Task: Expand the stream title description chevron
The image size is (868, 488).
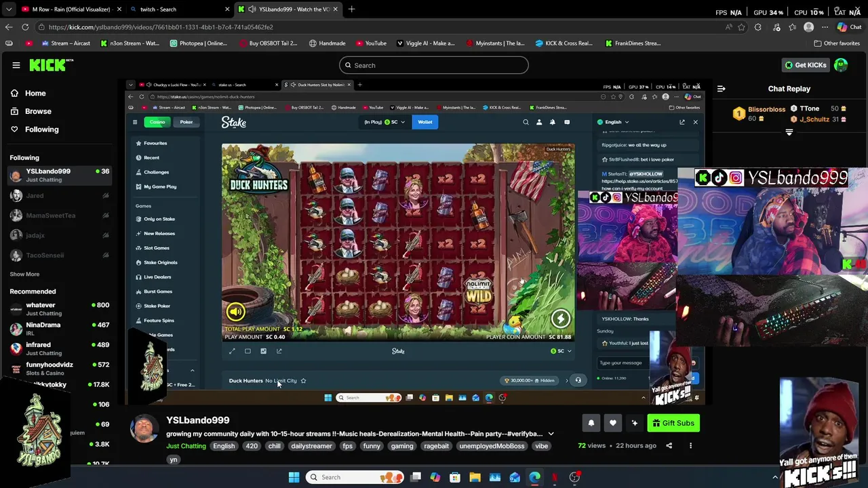Action: pos(551,434)
